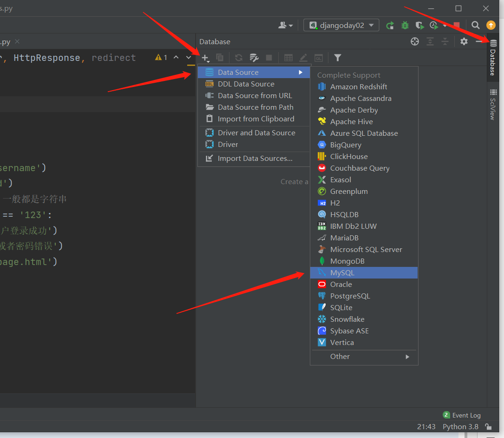This screenshot has height=438, width=504.
Task: Open the query console QL icon
Action: (319, 58)
